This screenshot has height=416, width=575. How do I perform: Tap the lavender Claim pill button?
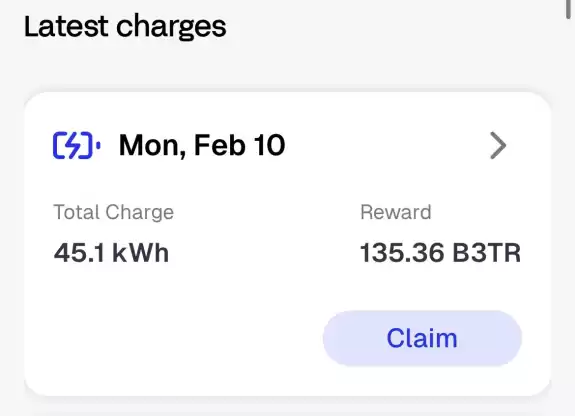(422, 338)
